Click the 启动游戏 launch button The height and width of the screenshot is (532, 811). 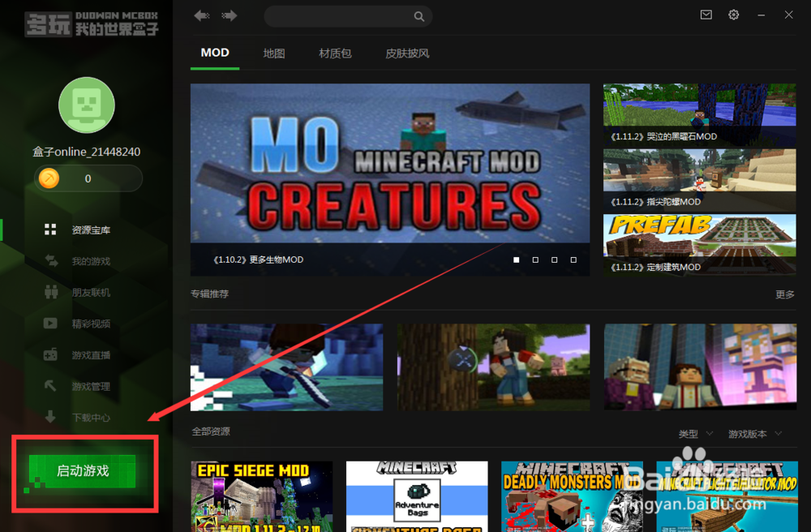pos(83,471)
